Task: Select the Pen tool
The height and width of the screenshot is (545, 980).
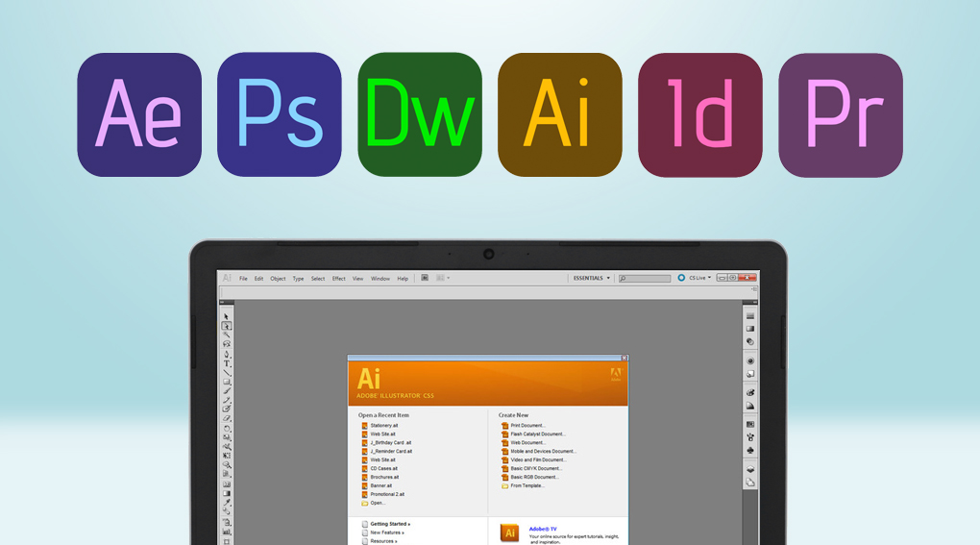Action: (x=226, y=355)
